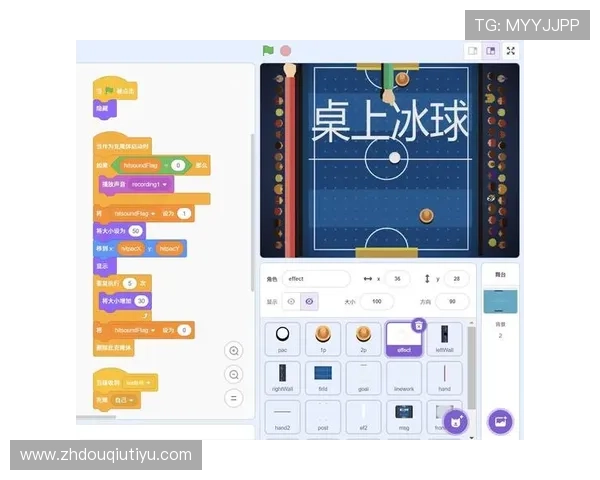Edit the x position field showing 36
Image resolution: width=600 pixels, height=480 pixels.
click(x=398, y=279)
